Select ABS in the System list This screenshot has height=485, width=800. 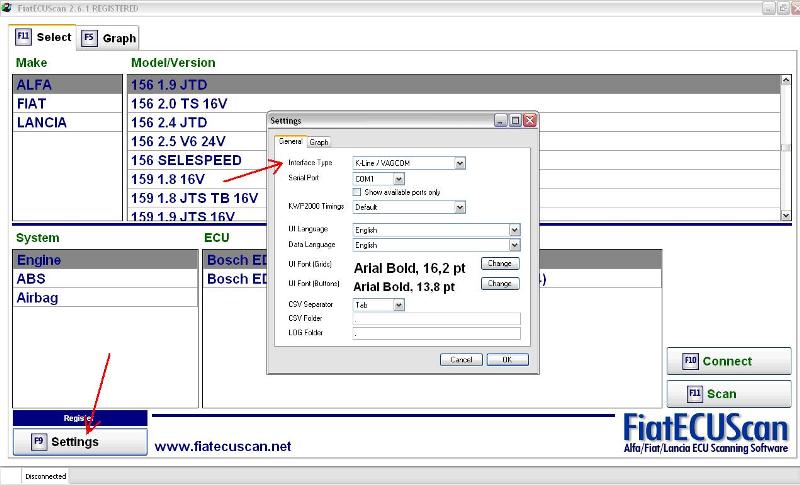click(x=105, y=278)
